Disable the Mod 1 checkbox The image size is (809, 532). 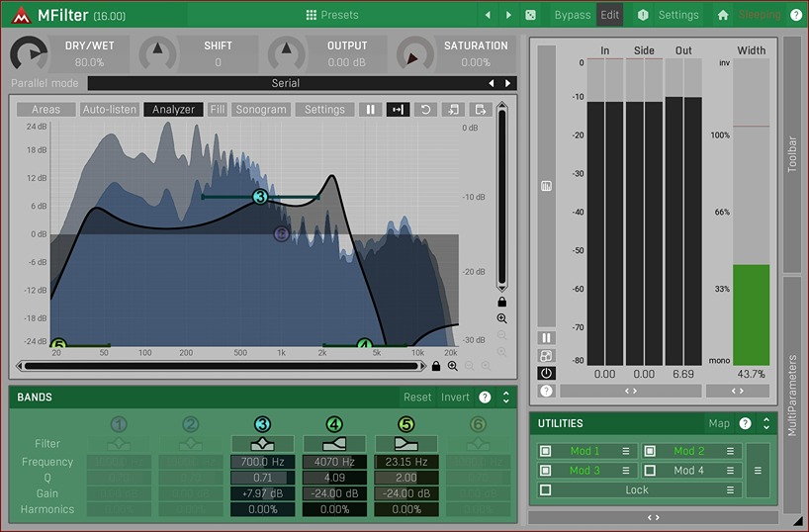(x=545, y=451)
